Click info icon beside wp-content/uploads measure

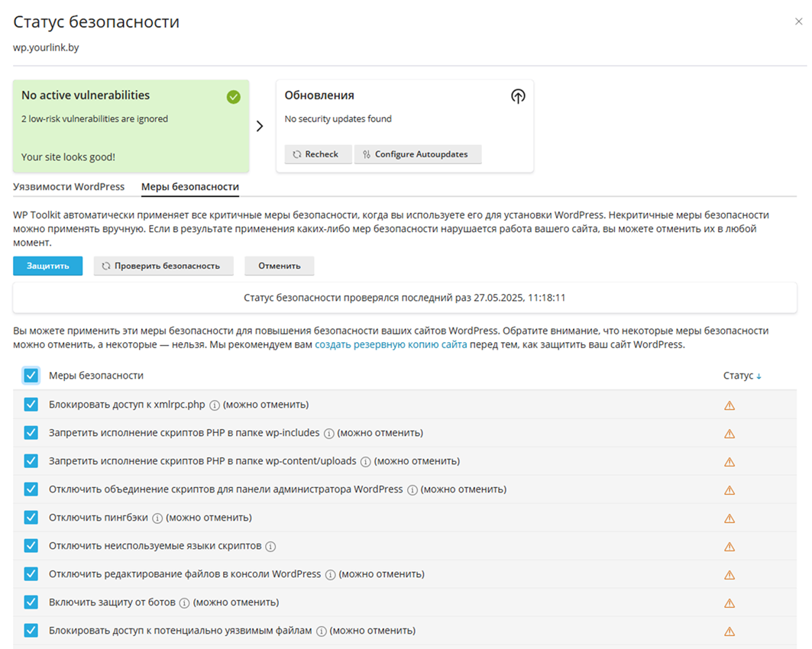tap(366, 462)
